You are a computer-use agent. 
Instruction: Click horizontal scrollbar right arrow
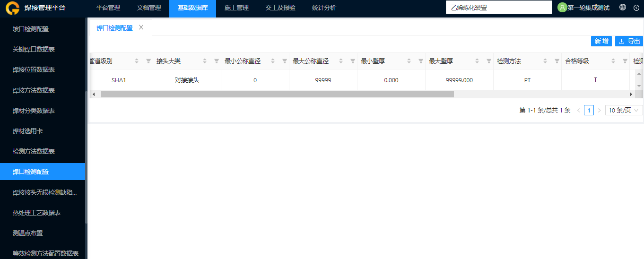tap(631, 94)
